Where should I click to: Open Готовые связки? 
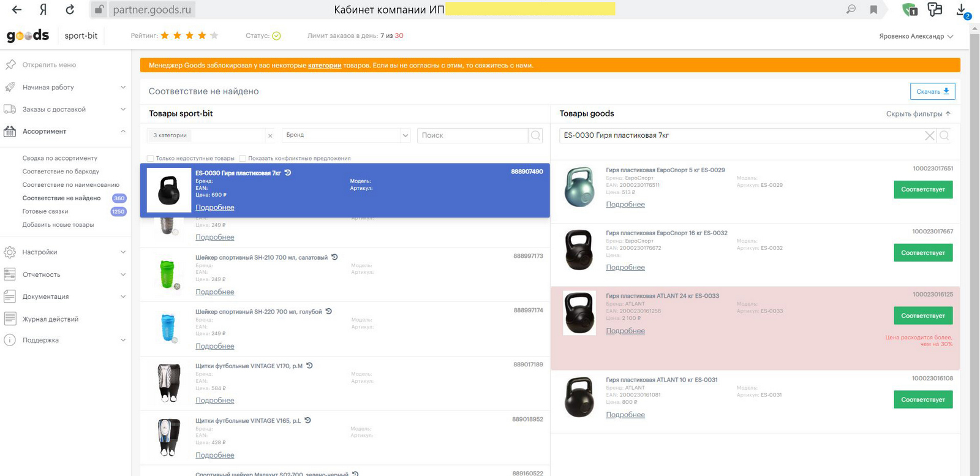(45, 211)
